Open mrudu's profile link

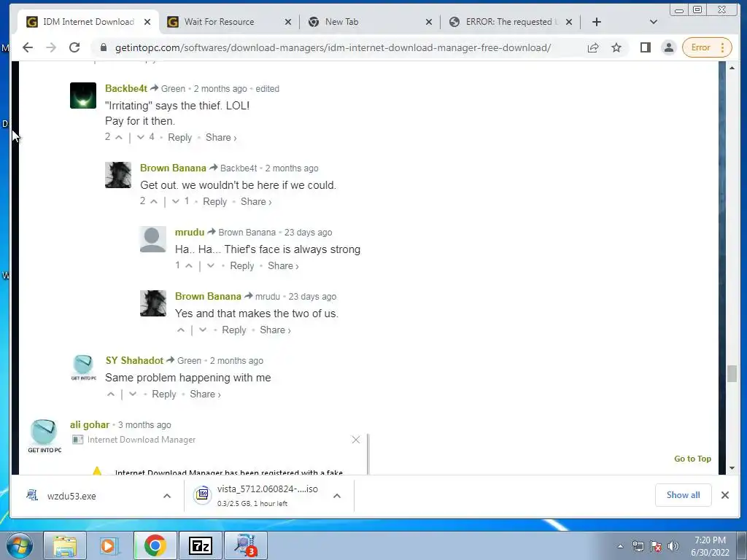coord(190,233)
